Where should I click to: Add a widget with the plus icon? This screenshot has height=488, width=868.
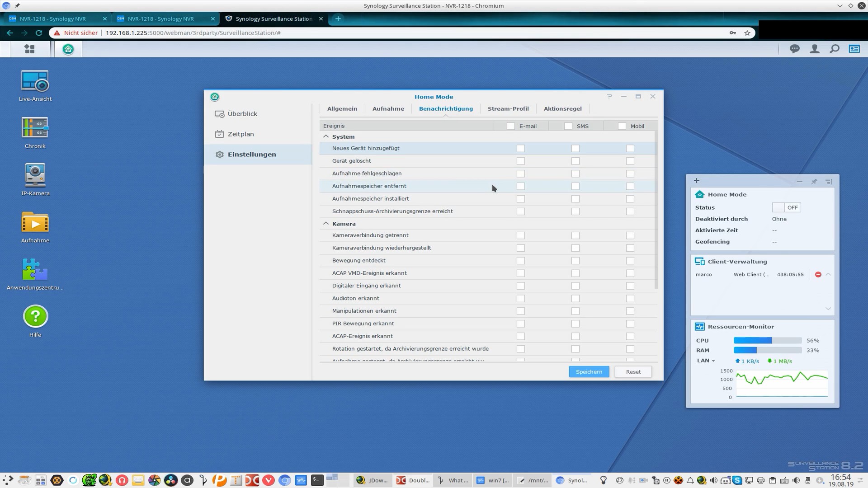coord(697,181)
